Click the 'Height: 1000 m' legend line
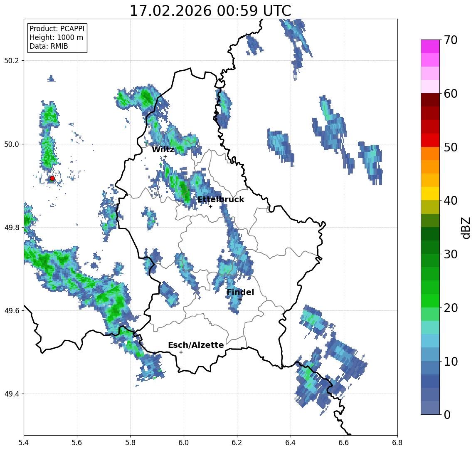The height and width of the screenshot is (451, 476). click(56, 37)
